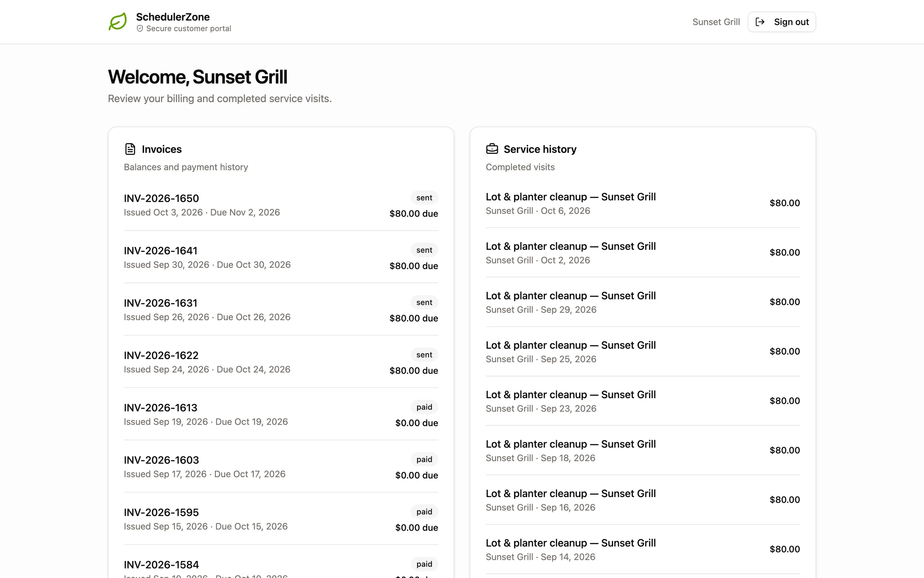Click the sent badge on INV-2026-1631
The image size is (924, 578).
424,302
